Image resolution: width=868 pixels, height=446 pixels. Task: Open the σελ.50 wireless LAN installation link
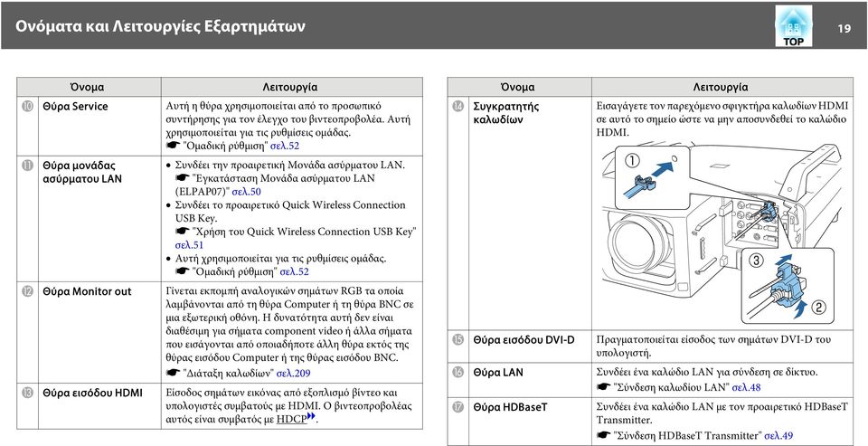click(246, 192)
